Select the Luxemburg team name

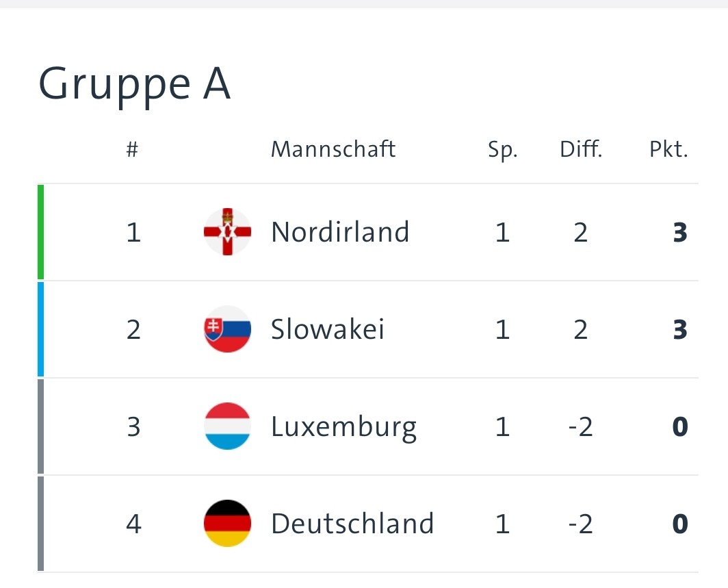[x=343, y=427]
